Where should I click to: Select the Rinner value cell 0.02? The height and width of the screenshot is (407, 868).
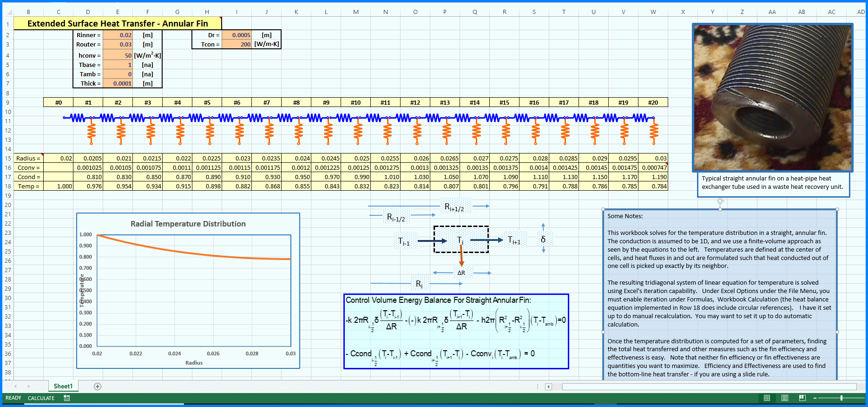tap(118, 35)
